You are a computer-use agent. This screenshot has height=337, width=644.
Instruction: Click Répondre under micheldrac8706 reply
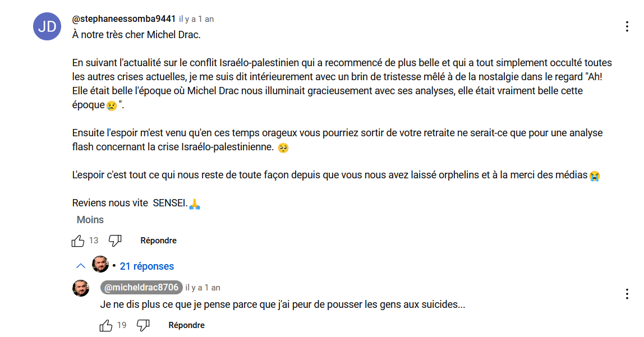186,325
